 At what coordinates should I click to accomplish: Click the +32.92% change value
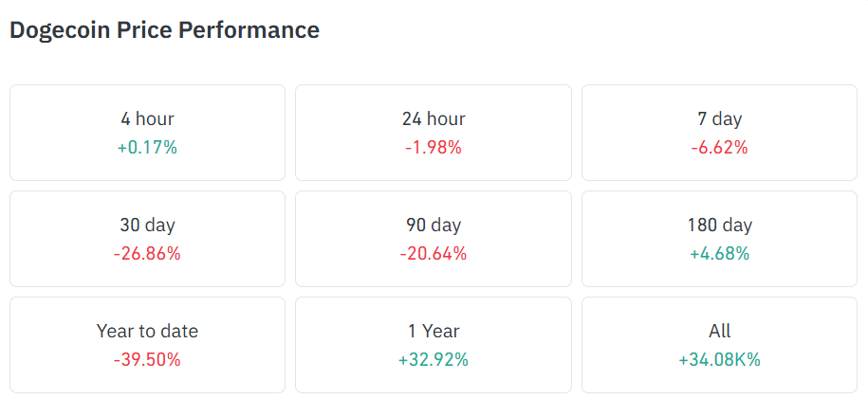click(434, 359)
